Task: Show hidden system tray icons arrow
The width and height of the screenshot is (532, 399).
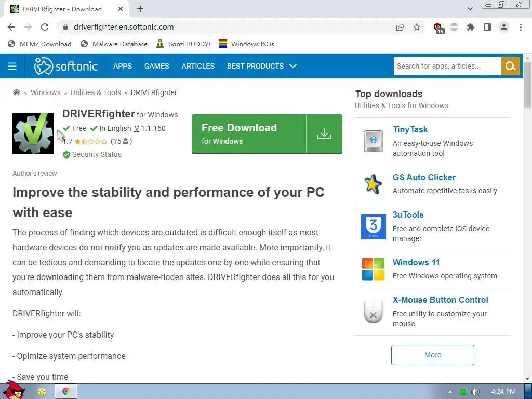Action: (450, 392)
